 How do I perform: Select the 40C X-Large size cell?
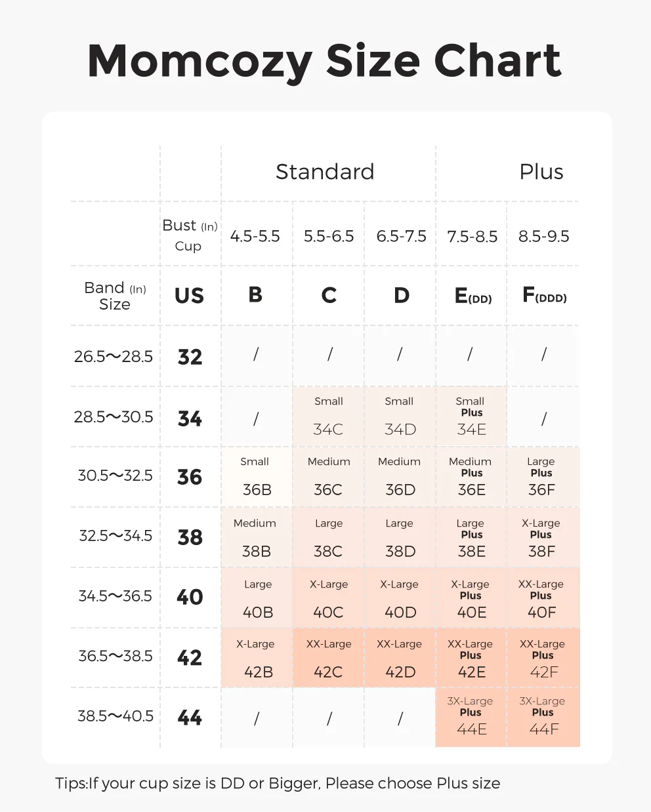pos(329,598)
